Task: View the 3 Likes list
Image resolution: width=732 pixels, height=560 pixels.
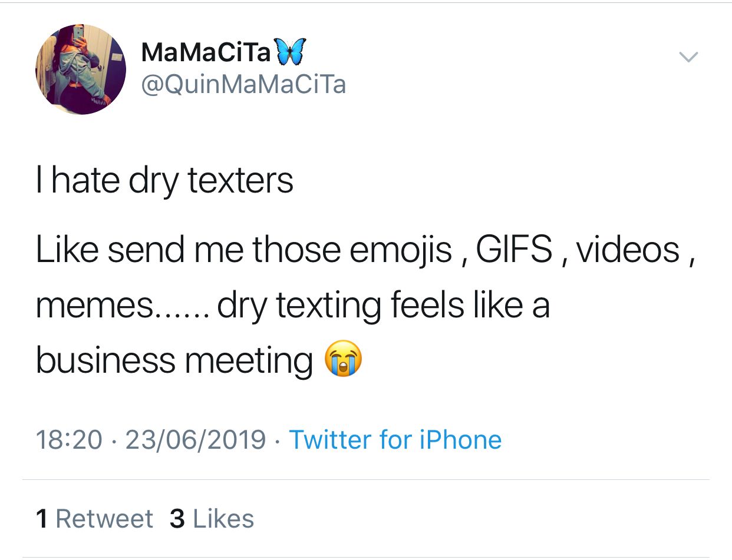Action: tap(212, 519)
